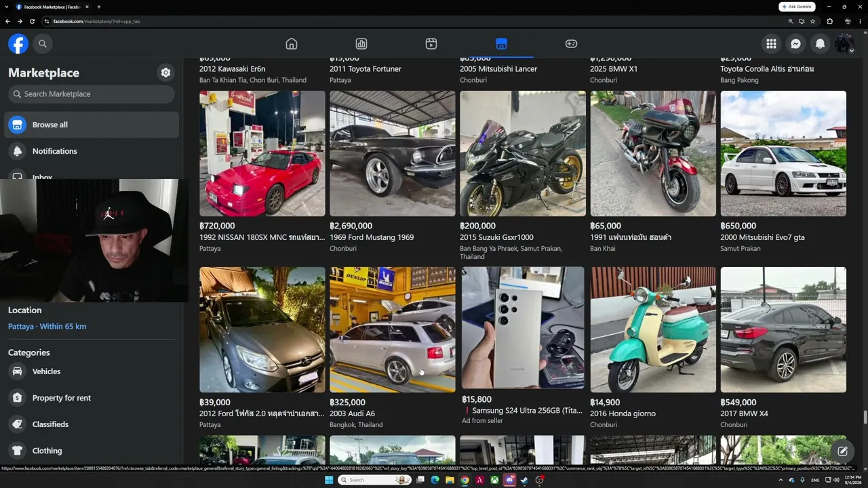868x488 pixels.
Task: Open the Chrome extensions menu
Action: click(829, 21)
